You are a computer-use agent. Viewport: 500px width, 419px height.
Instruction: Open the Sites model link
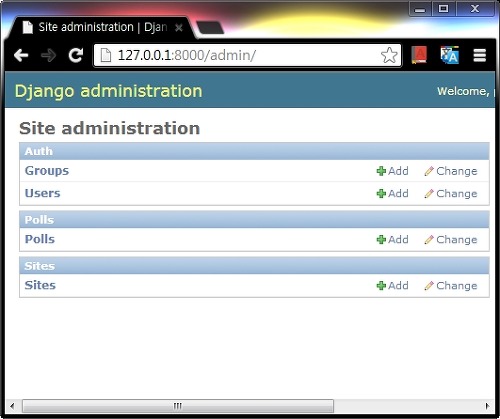click(x=40, y=285)
